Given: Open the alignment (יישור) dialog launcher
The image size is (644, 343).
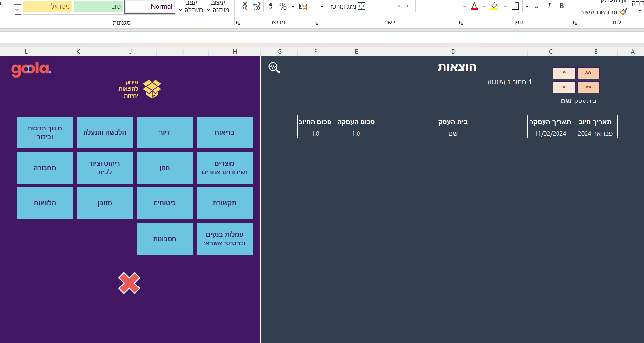Looking at the screenshot, I should [316, 23].
